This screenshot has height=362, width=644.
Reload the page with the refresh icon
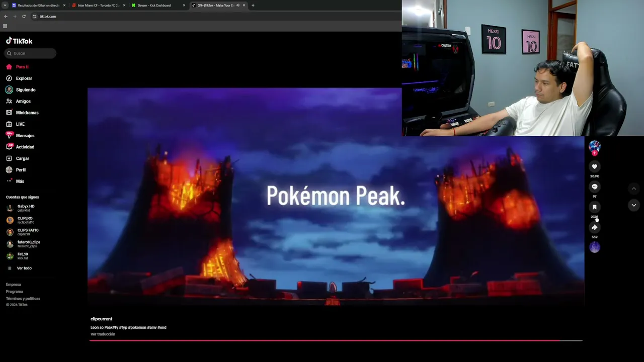click(x=24, y=16)
